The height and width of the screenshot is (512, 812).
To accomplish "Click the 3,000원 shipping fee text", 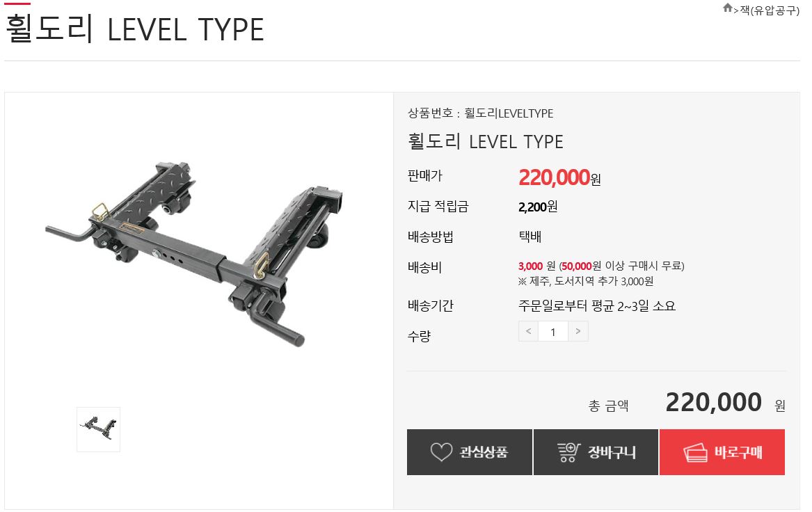I will coord(536,266).
